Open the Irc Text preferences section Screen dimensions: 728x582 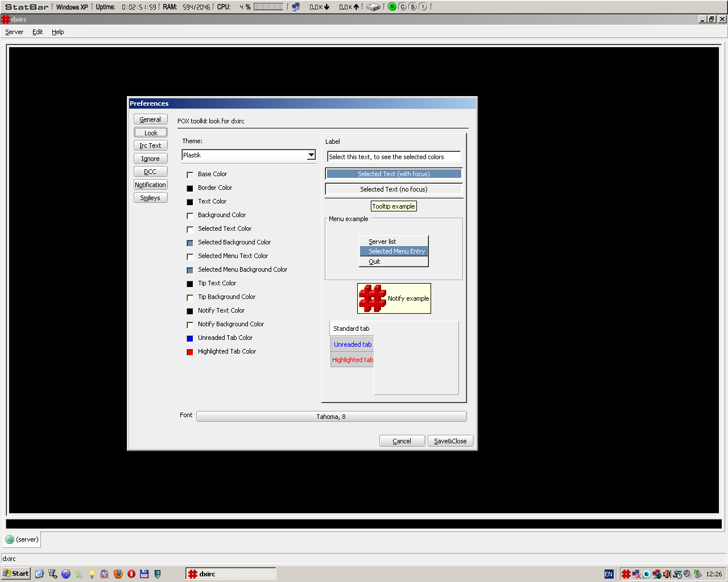click(151, 145)
